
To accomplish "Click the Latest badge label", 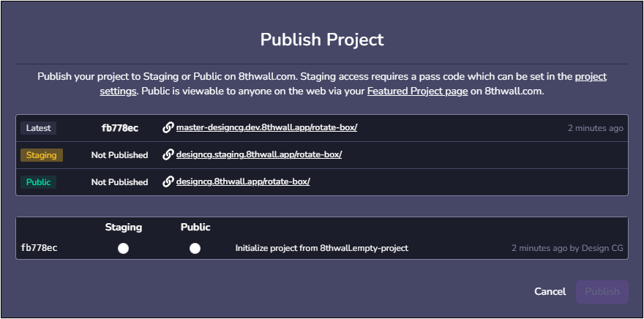I will tap(39, 128).
